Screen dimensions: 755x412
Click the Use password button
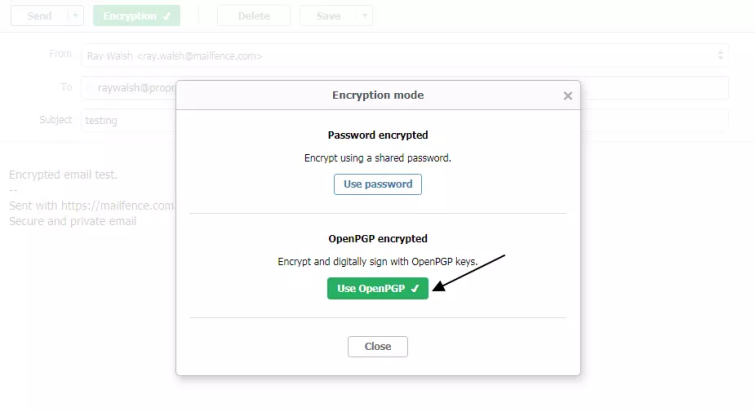pyautogui.click(x=378, y=184)
